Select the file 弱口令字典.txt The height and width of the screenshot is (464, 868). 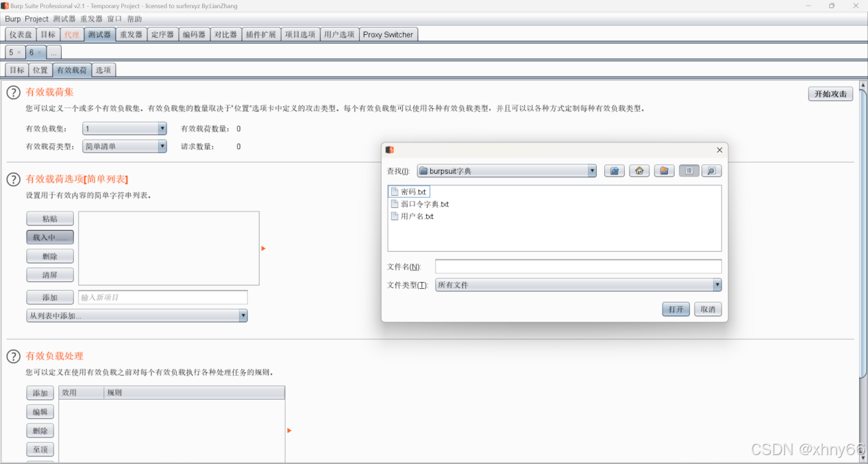[x=419, y=204]
